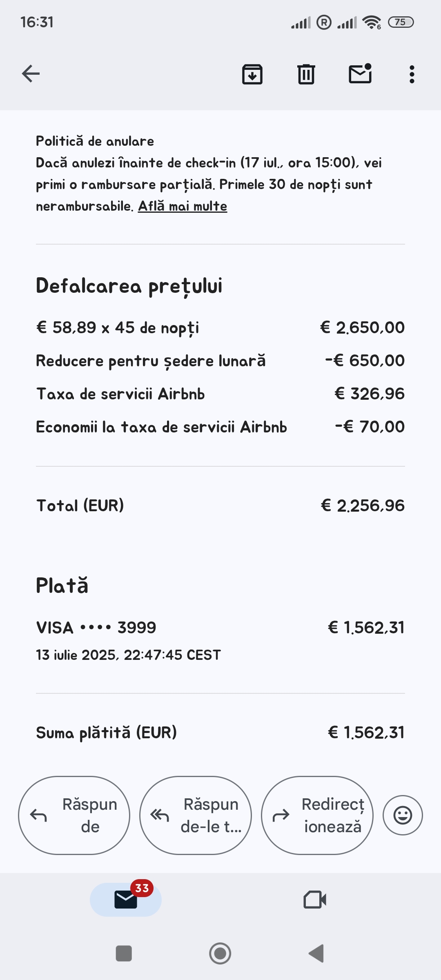Go back using the top-left arrow
Viewport: 441px width, 980px height.
tap(31, 74)
